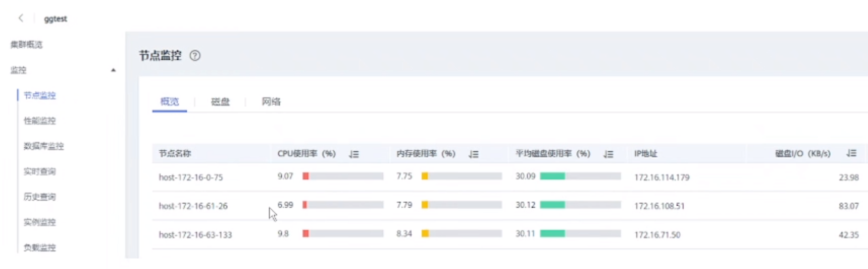Go to 数据库监控 page

click(x=44, y=146)
